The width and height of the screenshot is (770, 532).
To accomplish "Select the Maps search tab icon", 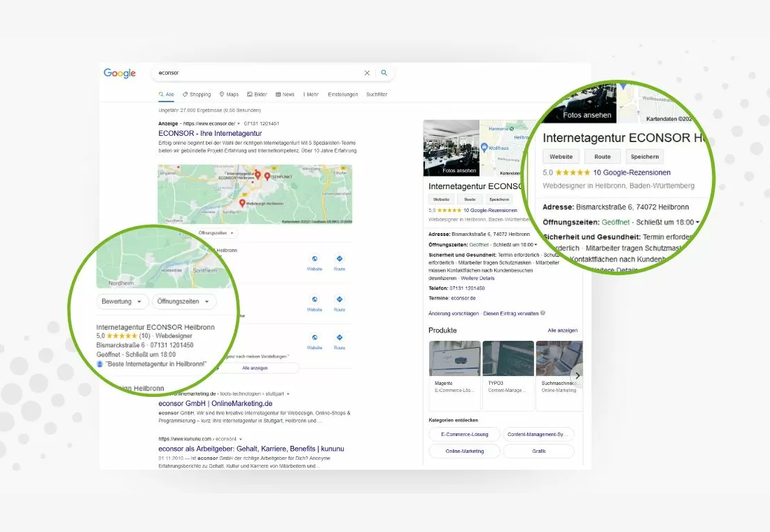I will point(223,94).
